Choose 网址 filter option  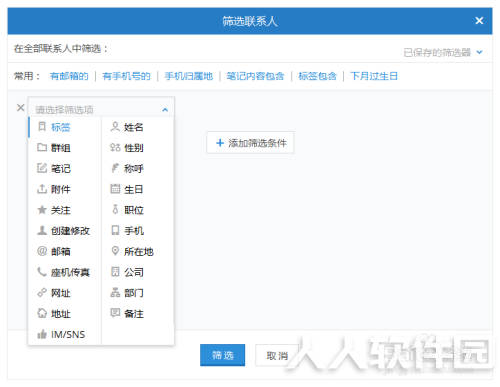point(65,293)
